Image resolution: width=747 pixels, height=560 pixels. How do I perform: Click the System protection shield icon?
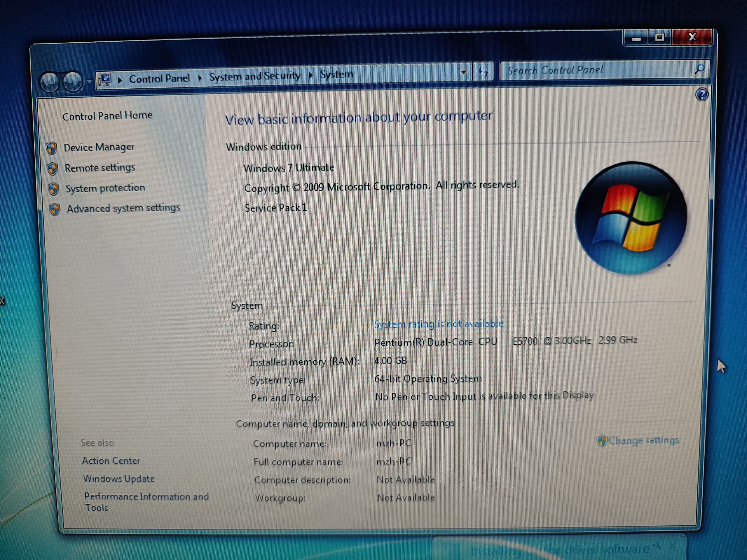click(x=53, y=189)
